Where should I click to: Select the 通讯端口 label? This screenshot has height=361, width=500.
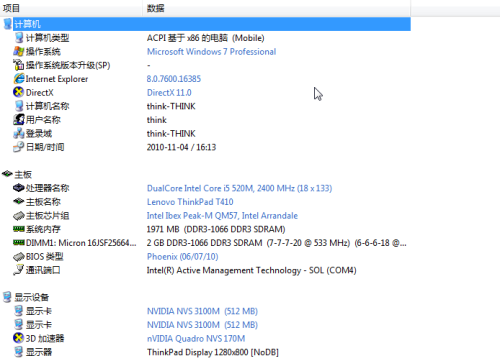point(43,270)
